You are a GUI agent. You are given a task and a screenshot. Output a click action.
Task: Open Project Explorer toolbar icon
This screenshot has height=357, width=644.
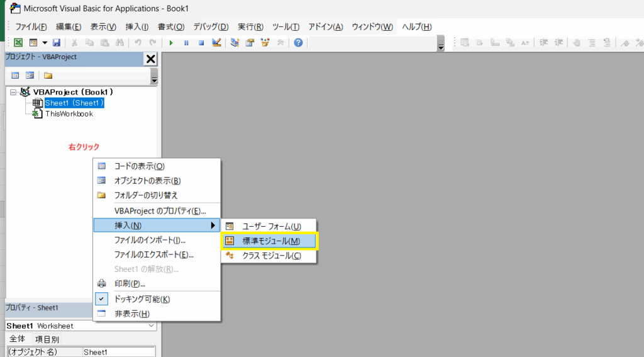tap(235, 42)
